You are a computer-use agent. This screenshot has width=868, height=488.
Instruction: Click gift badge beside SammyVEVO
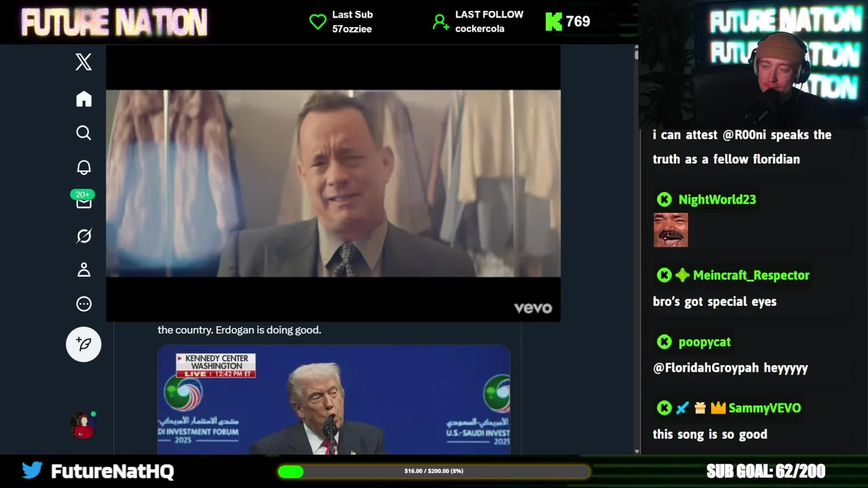(700, 408)
